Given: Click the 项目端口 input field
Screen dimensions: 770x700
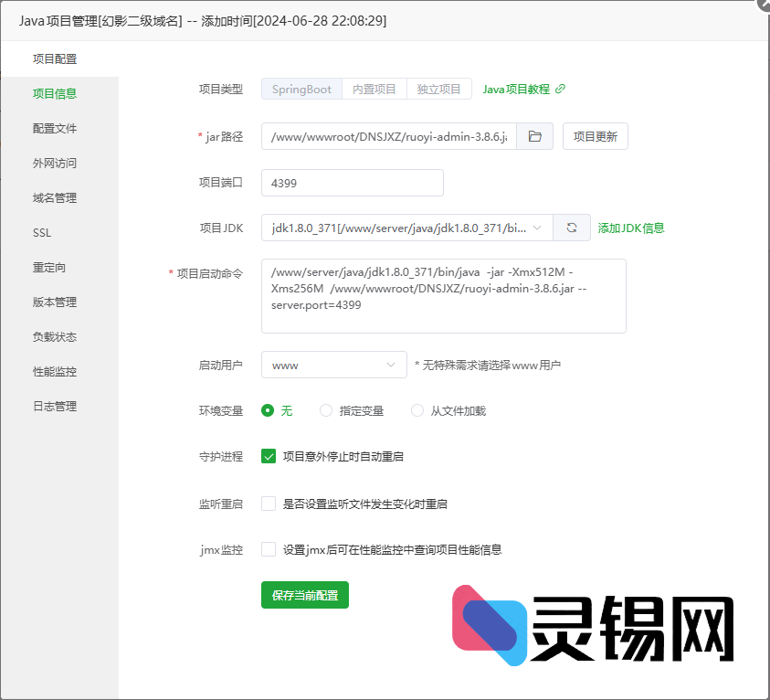Looking at the screenshot, I should click(x=352, y=183).
